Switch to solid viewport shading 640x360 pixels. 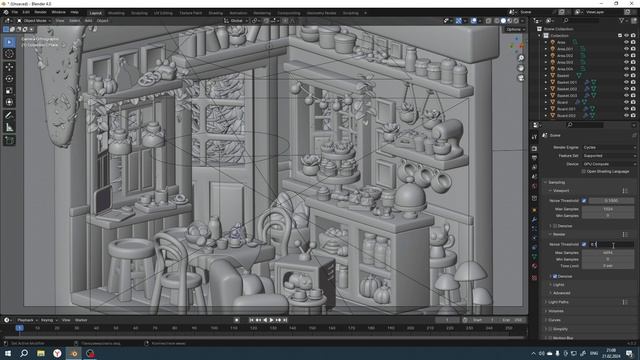(x=503, y=20)
